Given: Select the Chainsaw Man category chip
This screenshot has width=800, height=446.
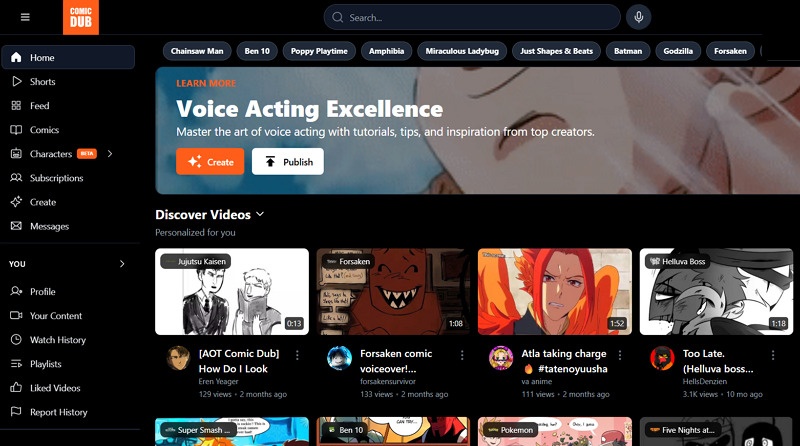Looking at the screenshot, I should (197, 51).
